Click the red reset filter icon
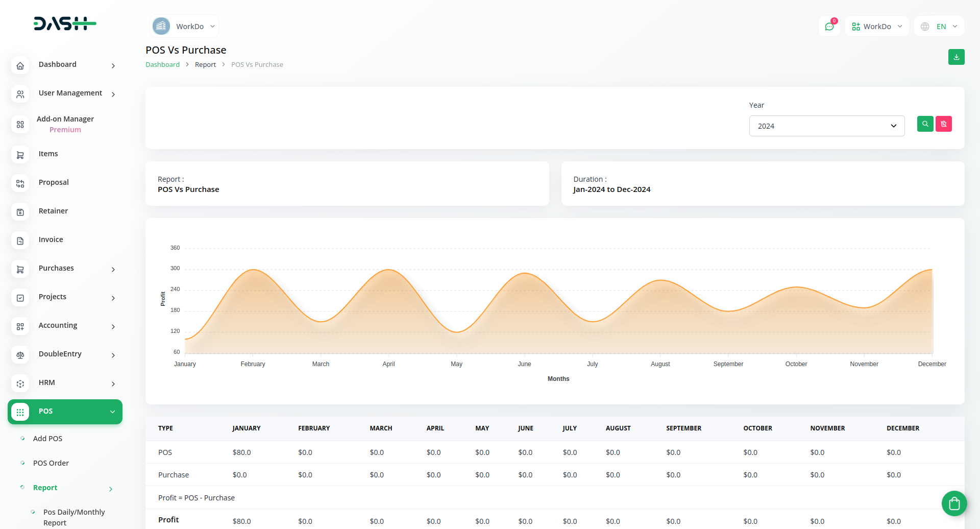The height and width of the screenshot is (529, 980). (x=943, y=124)
